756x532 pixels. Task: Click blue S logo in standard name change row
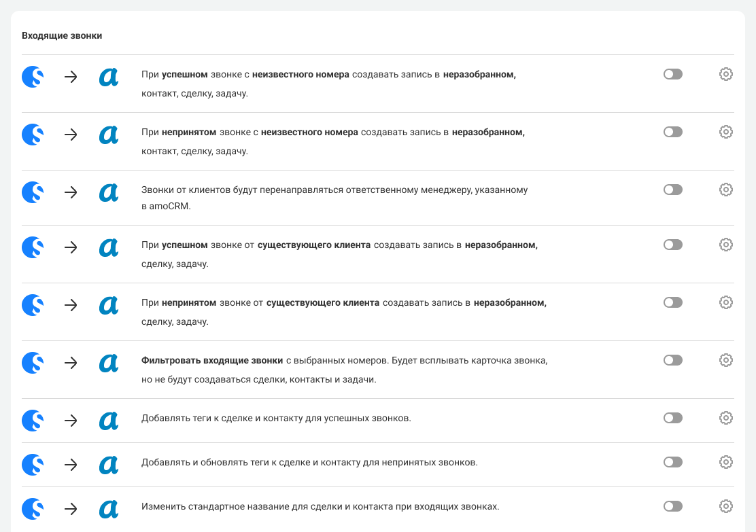pyautogui.click(x=33, y=509)
